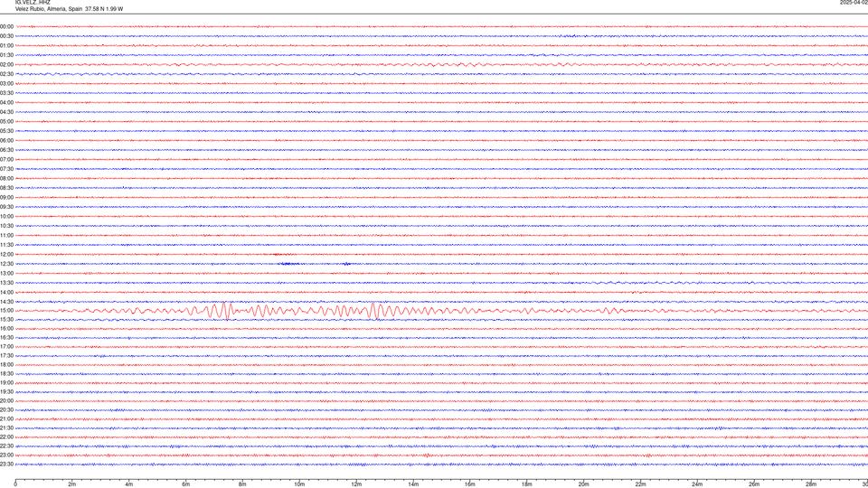Click the 10:30 time label
This screenshot has width=868, height=488.
coord(6,226)
